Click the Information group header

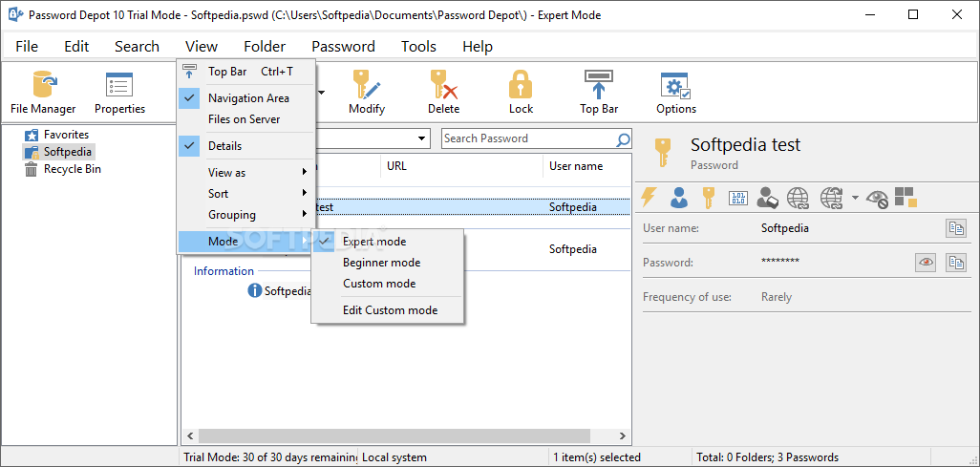point(224,271)
